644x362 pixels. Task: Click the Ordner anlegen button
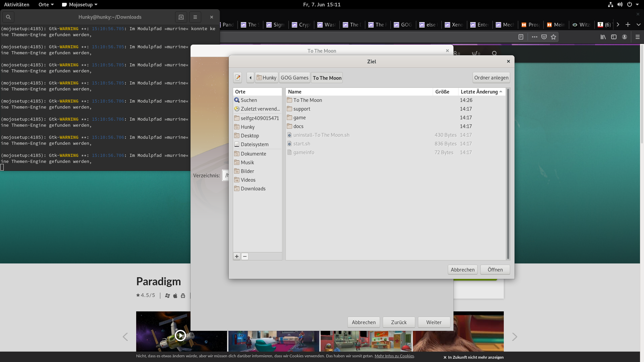(491, 78)
